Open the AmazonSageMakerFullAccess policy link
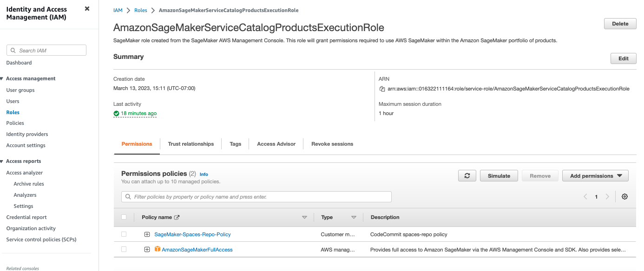This screenshot has height=271, width=644. click(197, 250)
